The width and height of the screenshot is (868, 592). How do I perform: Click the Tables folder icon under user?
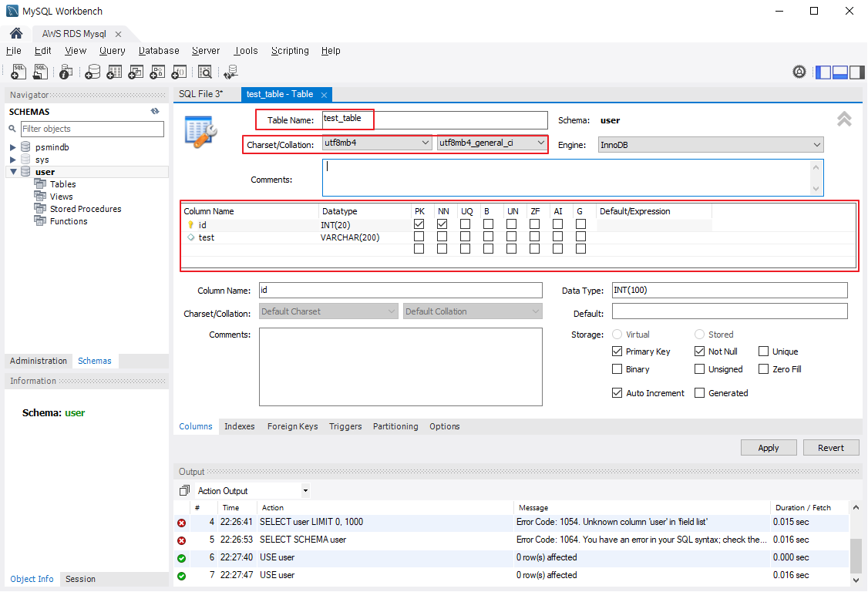40,184
